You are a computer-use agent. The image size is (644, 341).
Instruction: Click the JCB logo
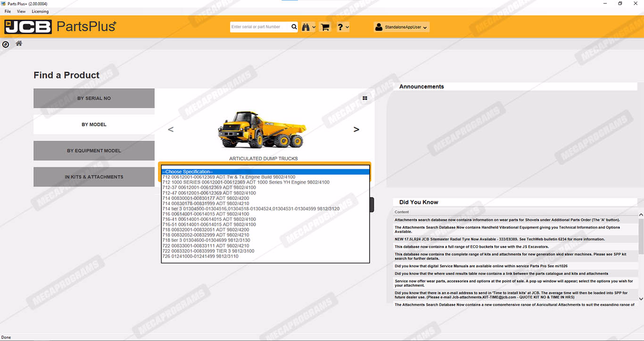click(28, 27)
